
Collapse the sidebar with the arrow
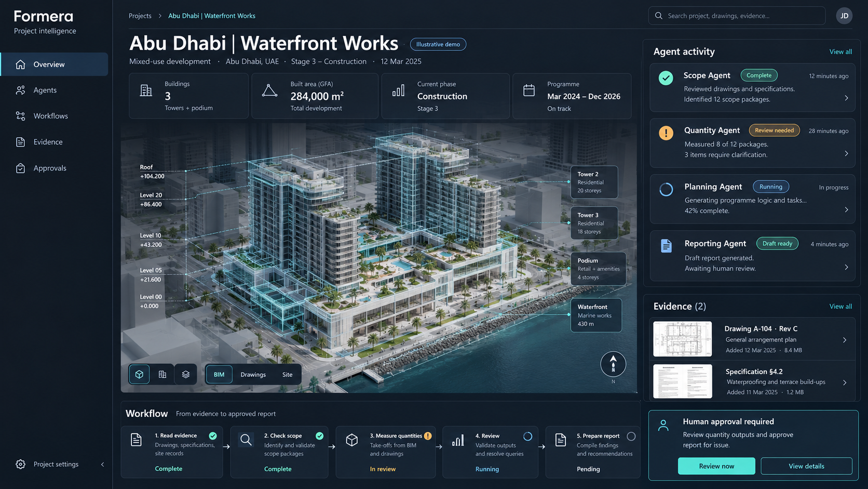[x=102, y=465]
